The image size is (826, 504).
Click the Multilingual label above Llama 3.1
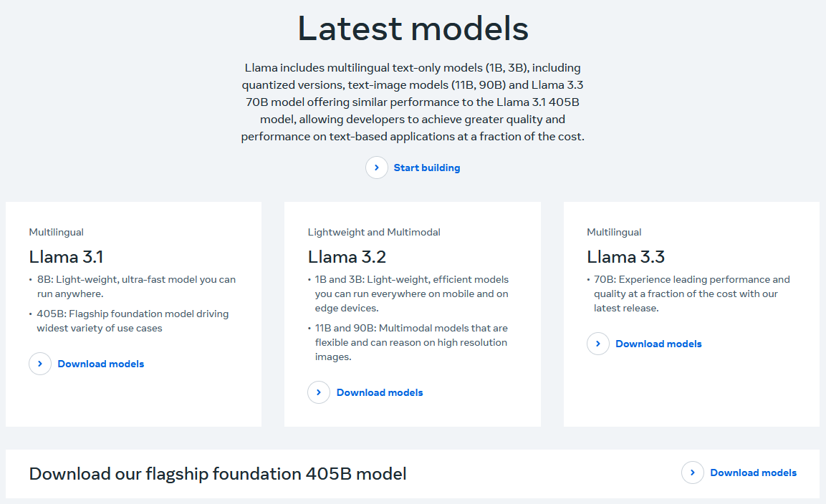[56, 232]
